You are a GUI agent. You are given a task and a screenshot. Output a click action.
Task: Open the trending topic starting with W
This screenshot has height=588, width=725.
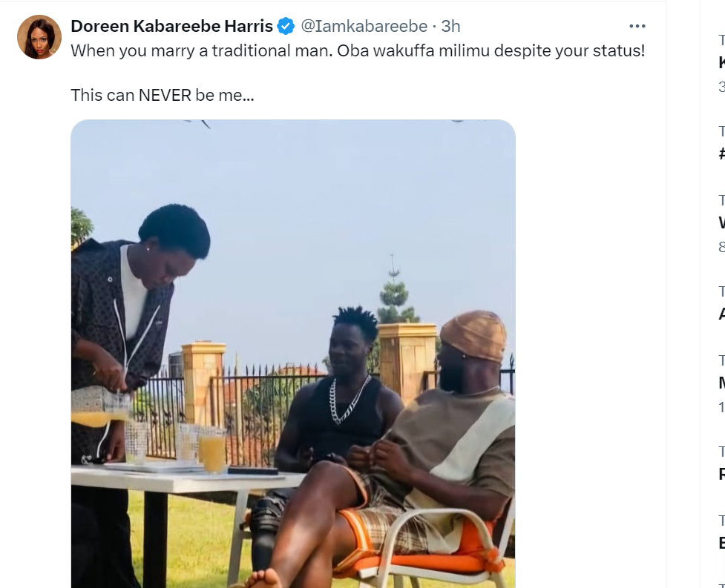point(721,222)
